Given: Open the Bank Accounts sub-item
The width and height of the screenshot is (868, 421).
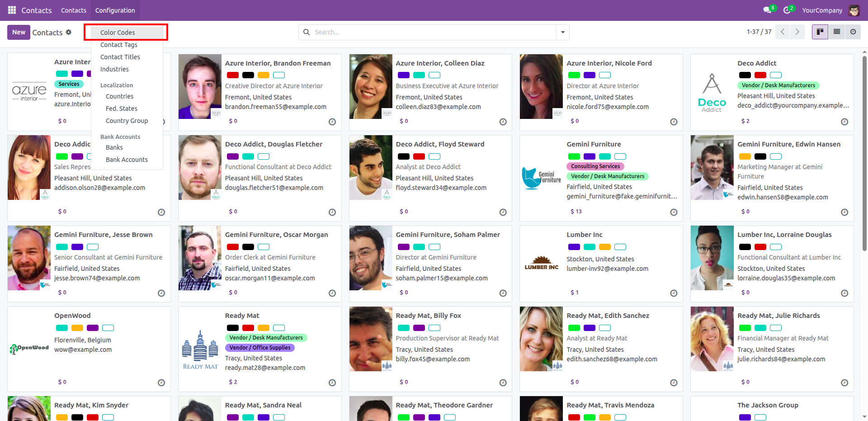Looking at the screenshot, I should [127, 160].
